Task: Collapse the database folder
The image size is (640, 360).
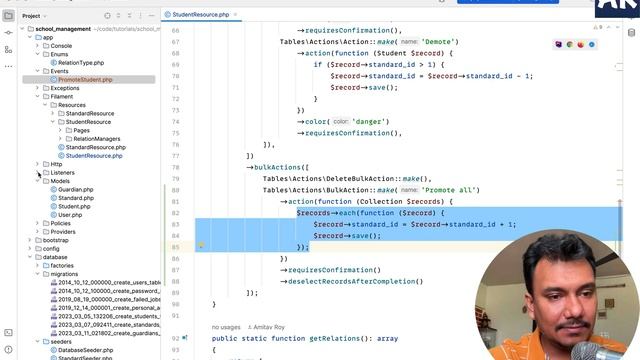Action: tap(30, 257)
